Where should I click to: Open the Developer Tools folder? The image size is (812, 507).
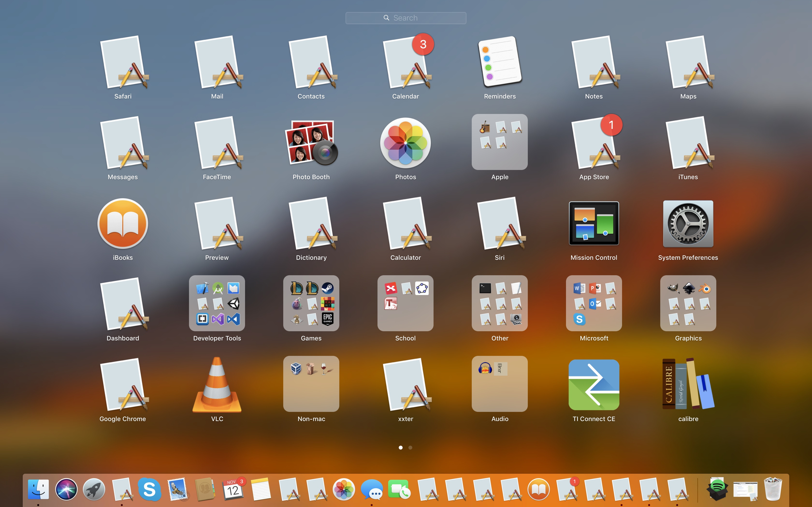tap(217, 303)
